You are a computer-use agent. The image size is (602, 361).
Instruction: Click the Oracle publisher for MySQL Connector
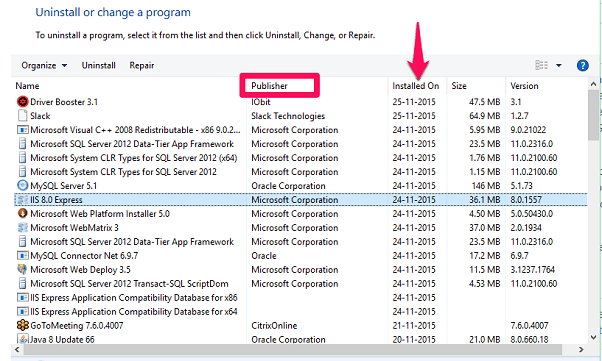coord(264,256)
